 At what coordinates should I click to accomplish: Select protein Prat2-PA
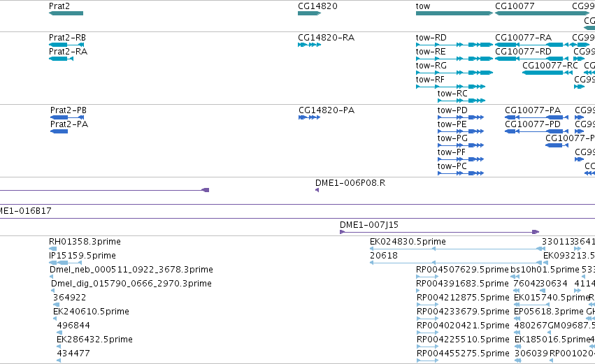(59, 131)
